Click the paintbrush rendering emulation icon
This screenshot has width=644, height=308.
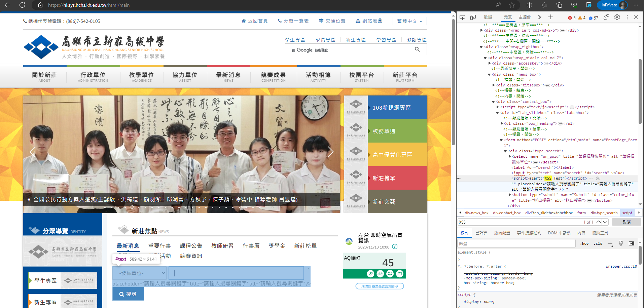[x=621, y=243]
